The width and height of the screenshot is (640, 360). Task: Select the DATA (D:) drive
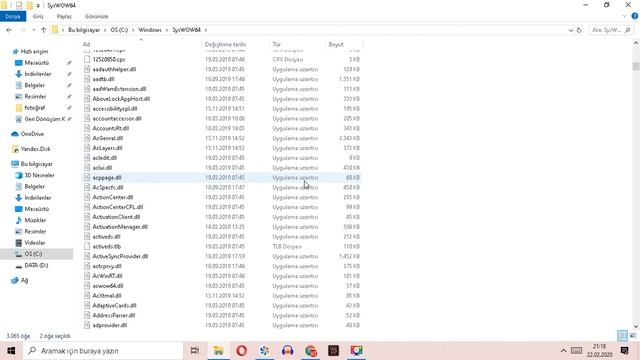coord(36,265)
